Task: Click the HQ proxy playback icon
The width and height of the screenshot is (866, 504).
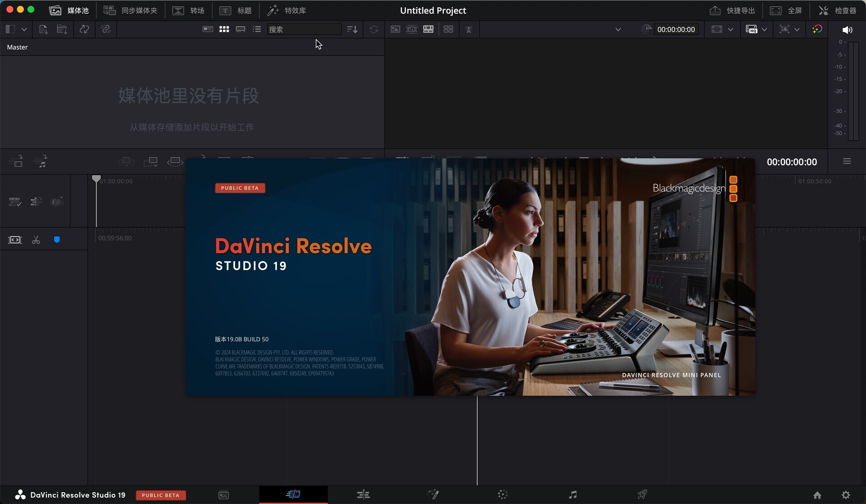Action: tap(751, 29)
